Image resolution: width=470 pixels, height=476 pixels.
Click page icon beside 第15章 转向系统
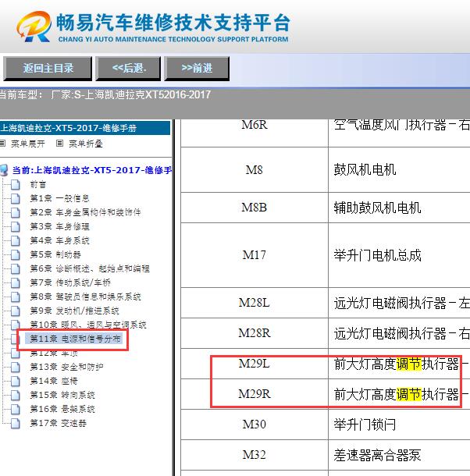15,396
